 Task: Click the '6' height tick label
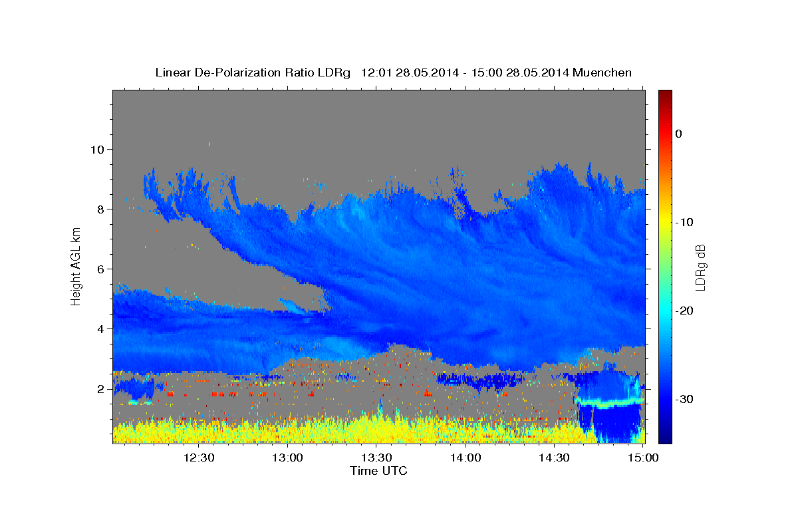101,269
